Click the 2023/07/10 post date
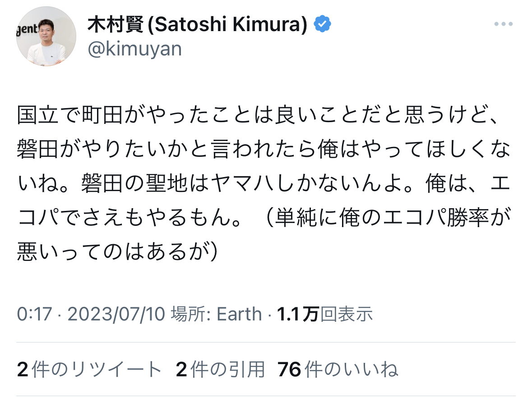This screenshot has height=402, width=532. (x=116, y=314)
